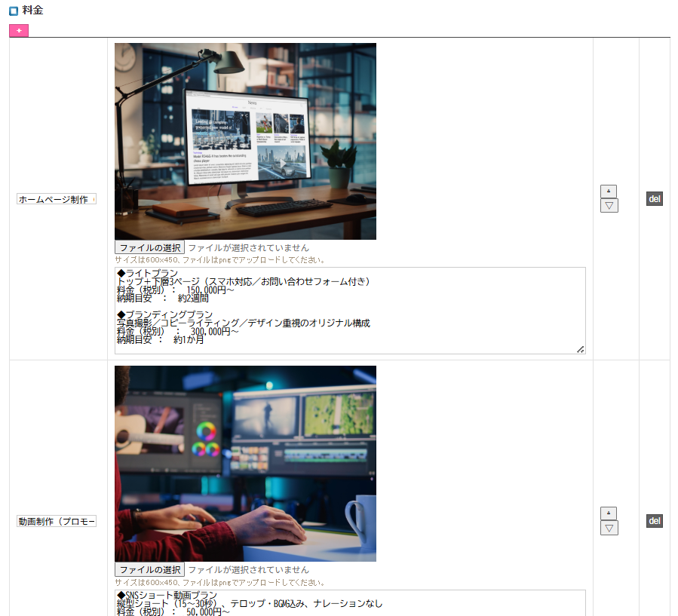The image size is (678, 616).
Task: Click the pink plus button to add a row
Action: (19, 30)
